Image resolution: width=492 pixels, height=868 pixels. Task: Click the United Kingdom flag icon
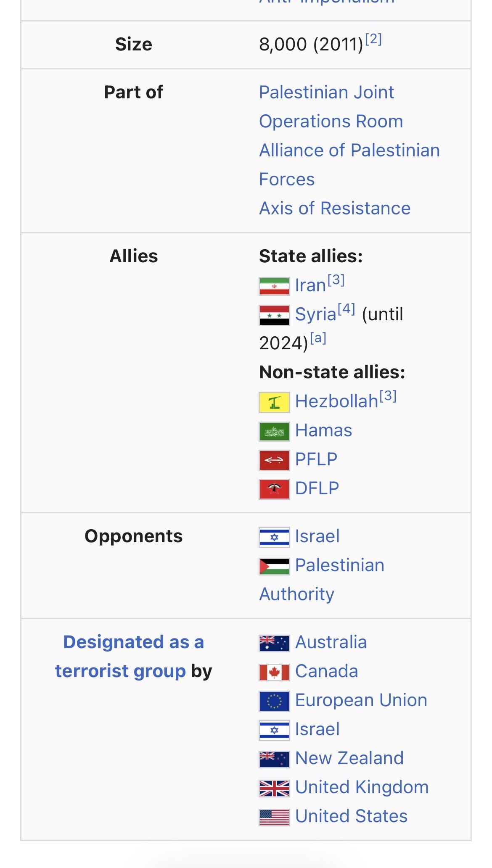click(x=274, y=788)
